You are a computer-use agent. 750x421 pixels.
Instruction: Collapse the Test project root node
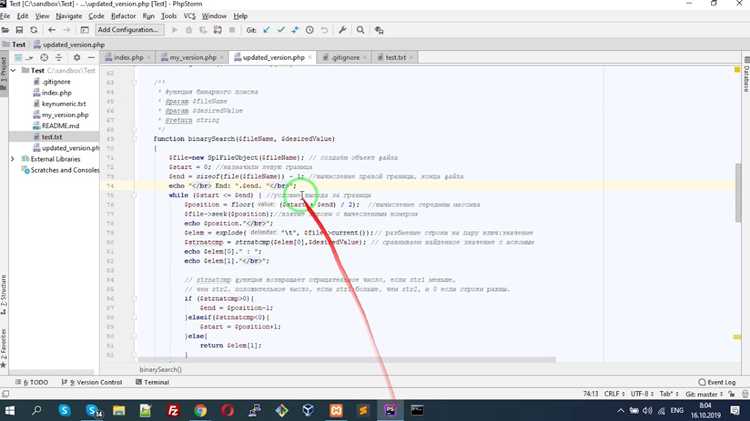(13, 70)
